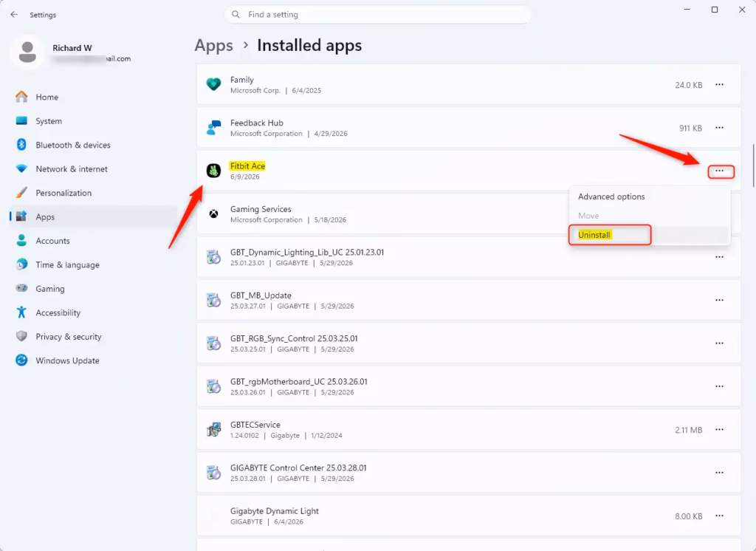The height and width of the screenshot is (551, 756).
Task: Choose Uninstall in the context menu
Action: tap(650, 235)
